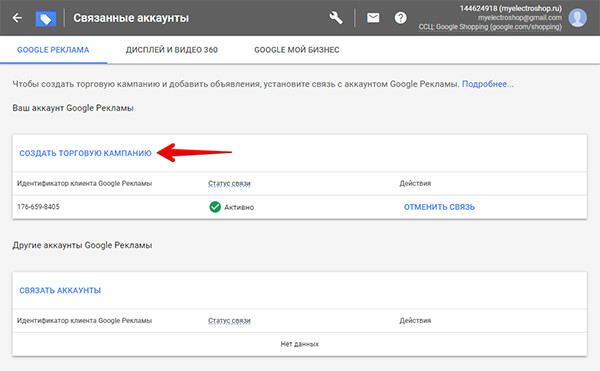Click the Связанные аккаунты page title
The width and height of the screenshot is (600, 371).
pyautogui.click(x=131, y=18)
